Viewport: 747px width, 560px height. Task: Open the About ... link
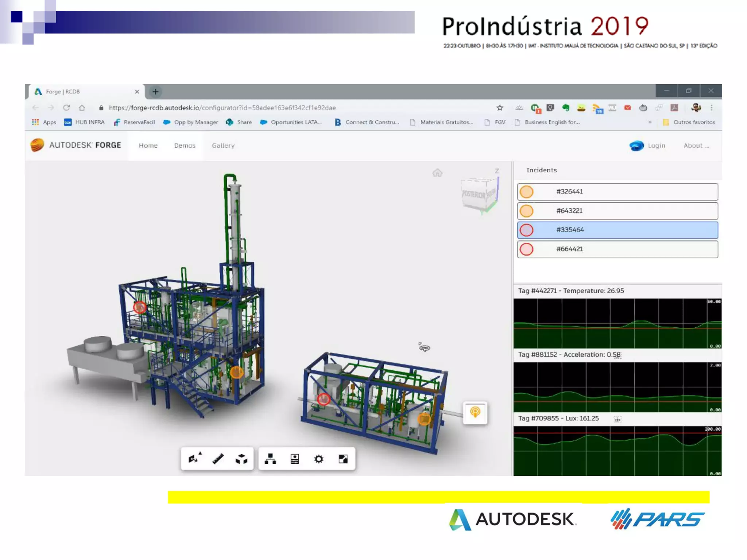point(696,145)
